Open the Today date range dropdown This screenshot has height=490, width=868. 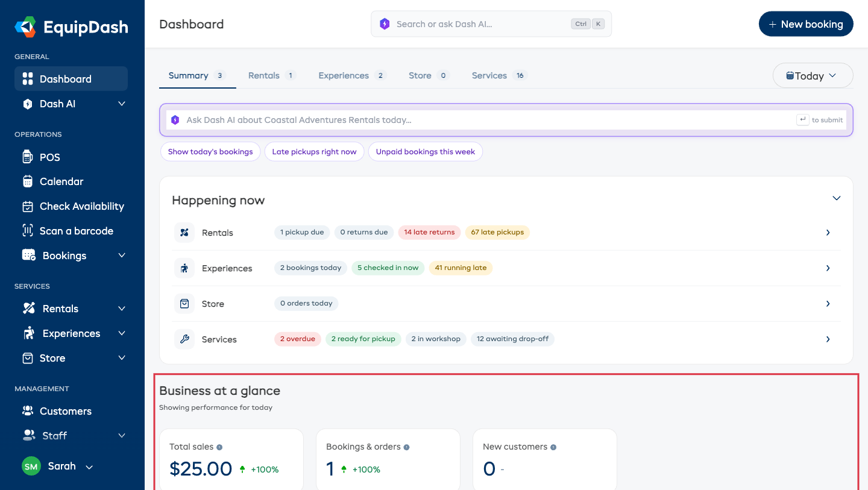coord(813,75)
